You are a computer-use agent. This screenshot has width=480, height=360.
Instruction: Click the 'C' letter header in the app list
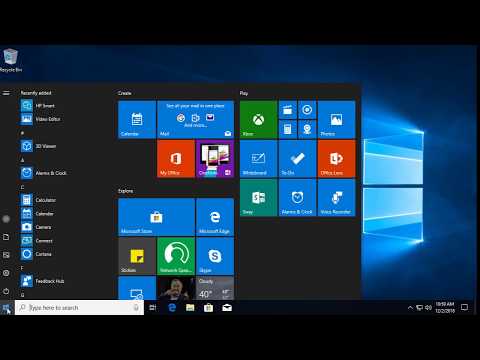click(x=22, y=187)
